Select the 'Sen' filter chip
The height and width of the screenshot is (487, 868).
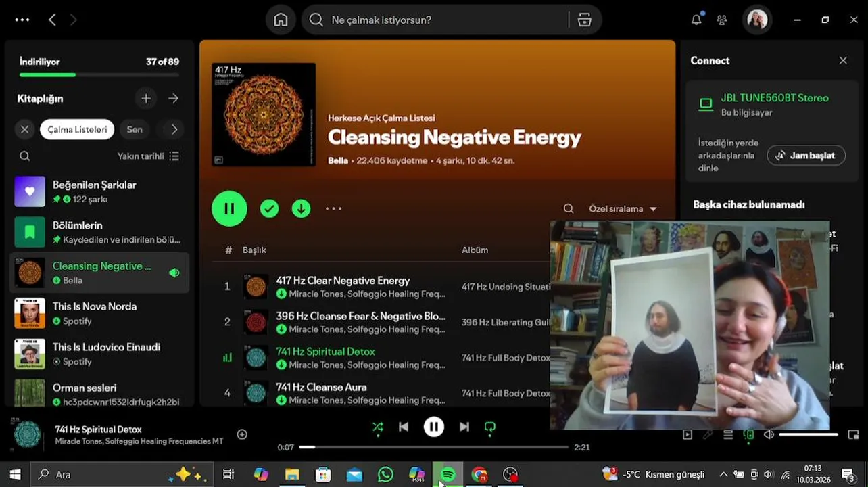pos(135,129)
